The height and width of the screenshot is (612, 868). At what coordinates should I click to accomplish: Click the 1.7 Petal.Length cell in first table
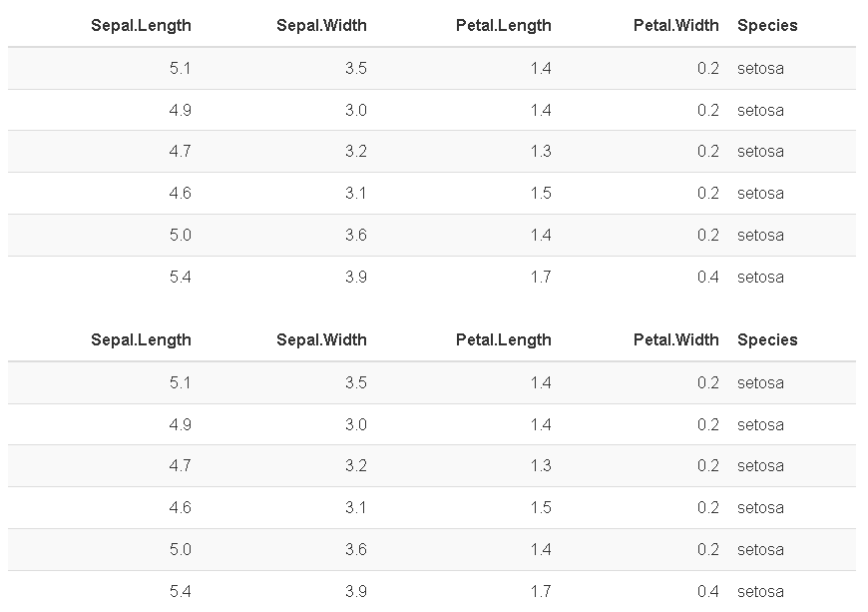click(541, 277)
